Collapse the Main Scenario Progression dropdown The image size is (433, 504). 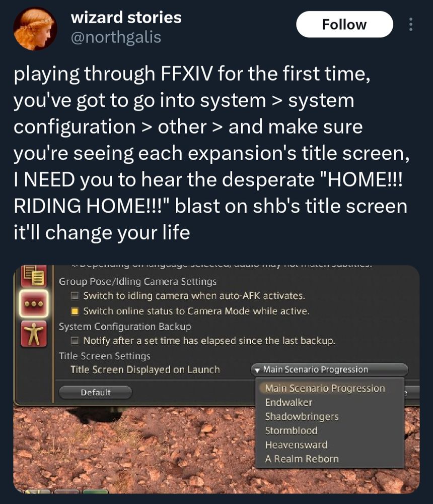pyautogui.click(x=329, y=369)
